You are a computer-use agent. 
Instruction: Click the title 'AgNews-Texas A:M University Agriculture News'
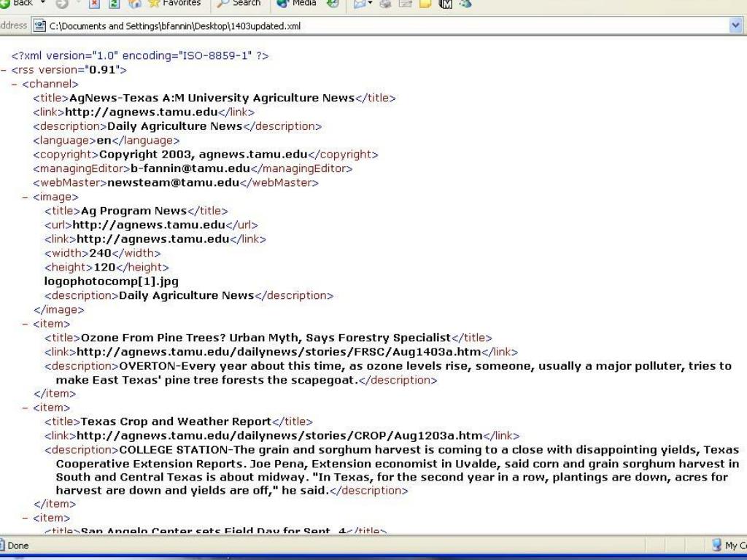(212, 98)
